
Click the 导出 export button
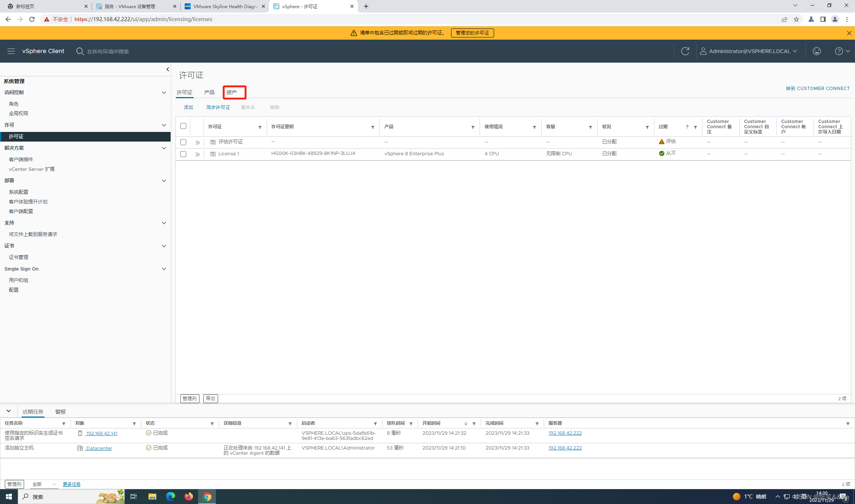[210, 398]
